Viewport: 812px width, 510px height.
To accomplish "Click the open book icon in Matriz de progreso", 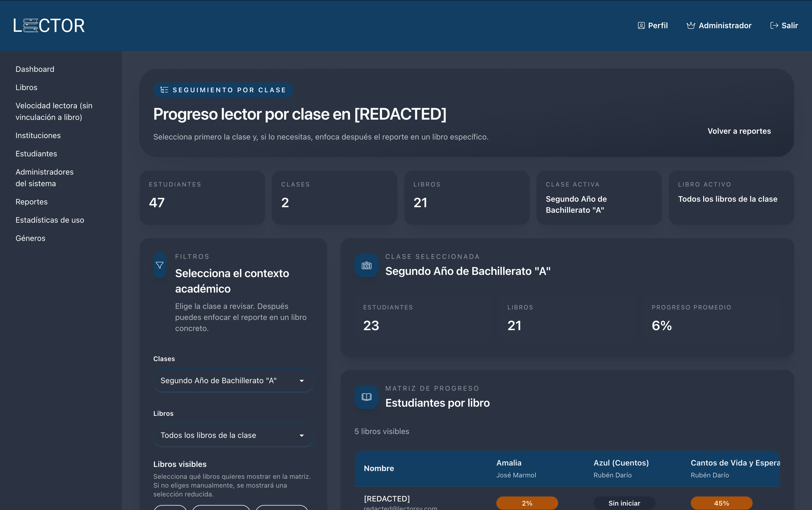I will (367, 397).
